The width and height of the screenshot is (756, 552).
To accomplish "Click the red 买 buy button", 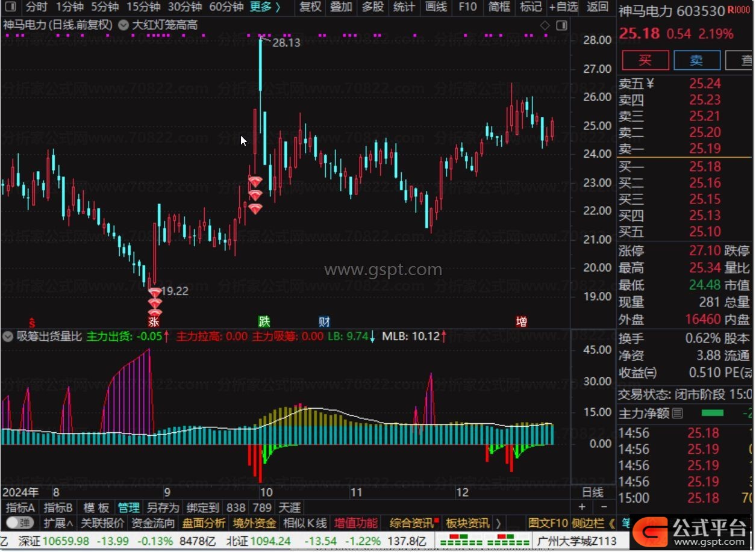I will (x=645, y=60).
